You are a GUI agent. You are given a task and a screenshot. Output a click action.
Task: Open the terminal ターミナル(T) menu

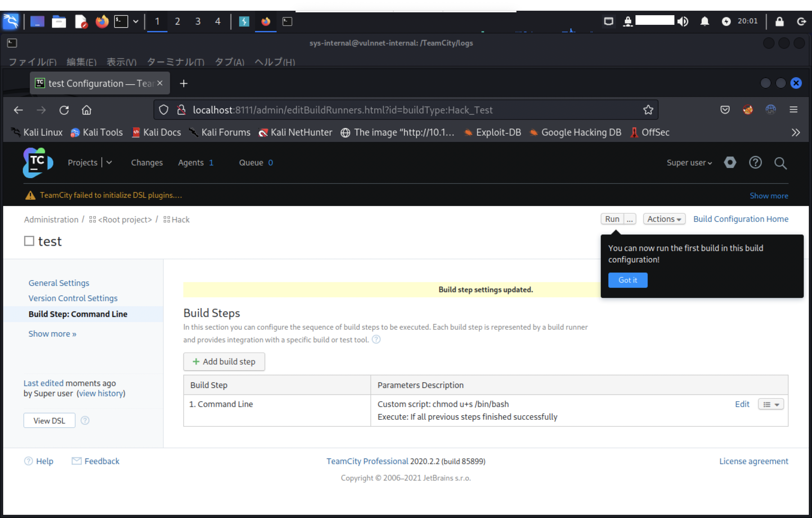(x=175, y=62)
